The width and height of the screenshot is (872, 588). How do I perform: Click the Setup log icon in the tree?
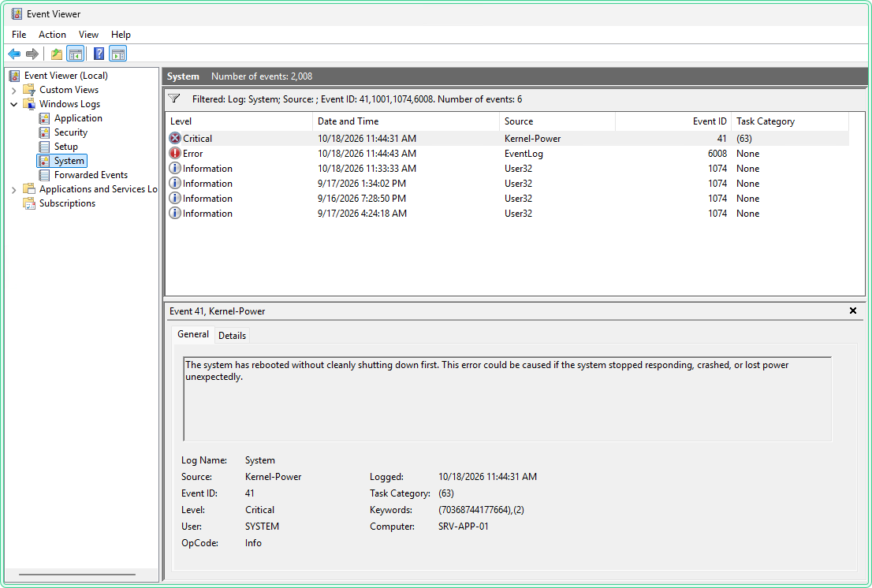44,147
